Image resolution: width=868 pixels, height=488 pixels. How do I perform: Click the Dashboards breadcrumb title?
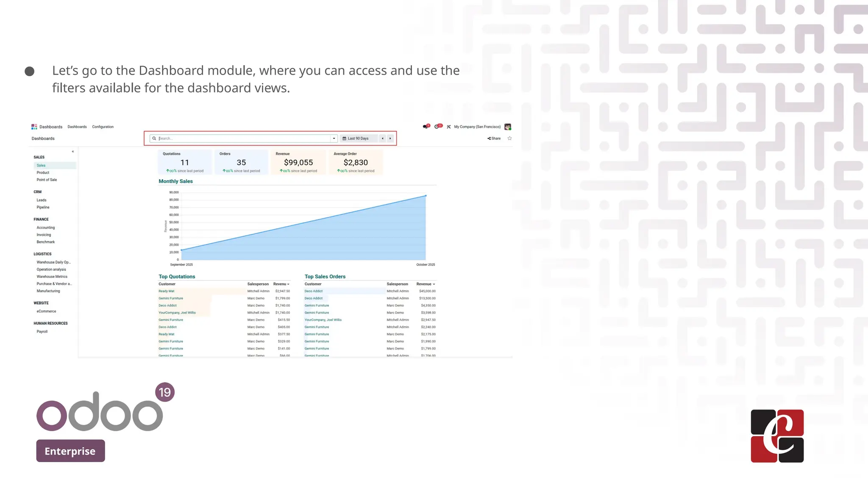43,139
